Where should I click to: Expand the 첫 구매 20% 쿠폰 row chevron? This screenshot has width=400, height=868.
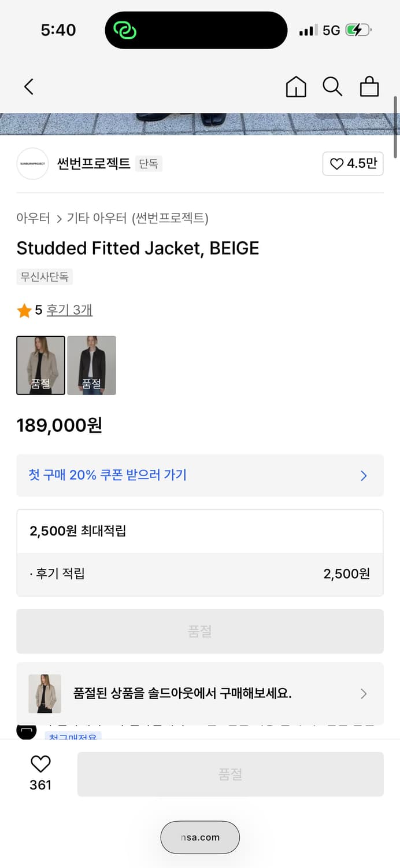pyautogui.click(x=363, y=476)
